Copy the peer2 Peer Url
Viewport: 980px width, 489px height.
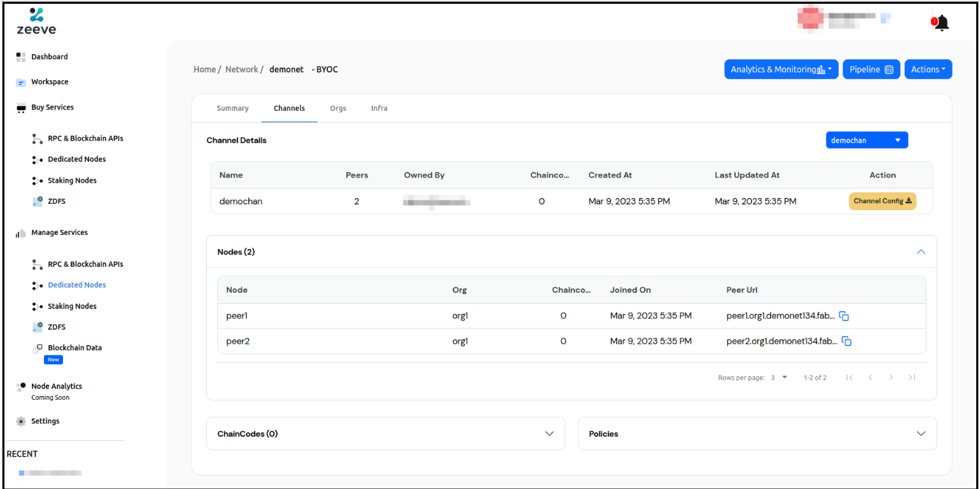pos(846,341)
